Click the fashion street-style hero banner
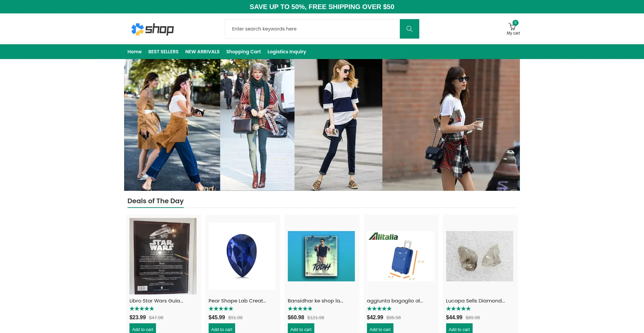 [x=322, y=125]
